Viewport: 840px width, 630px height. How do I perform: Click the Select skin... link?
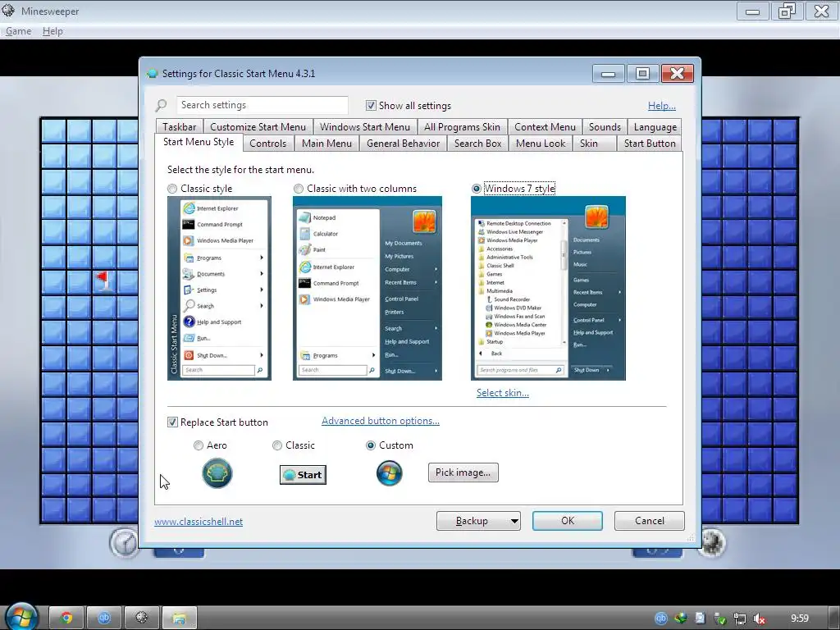click(x=503, y=393)
